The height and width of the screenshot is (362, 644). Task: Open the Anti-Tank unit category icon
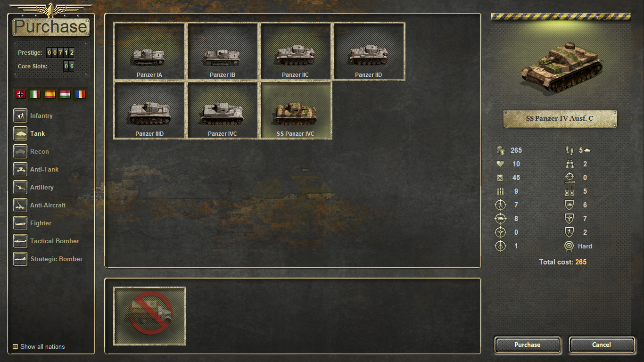pyautogui.click(x=20, y=169)
